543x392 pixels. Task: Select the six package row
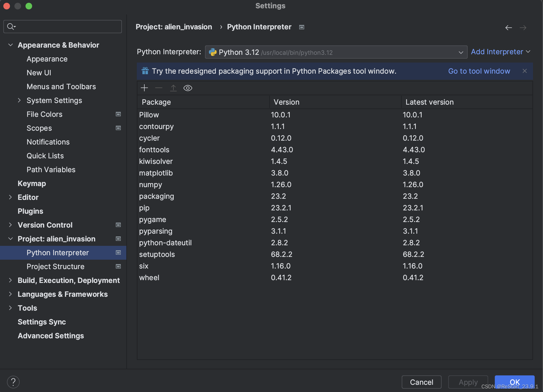click(335, 266)
